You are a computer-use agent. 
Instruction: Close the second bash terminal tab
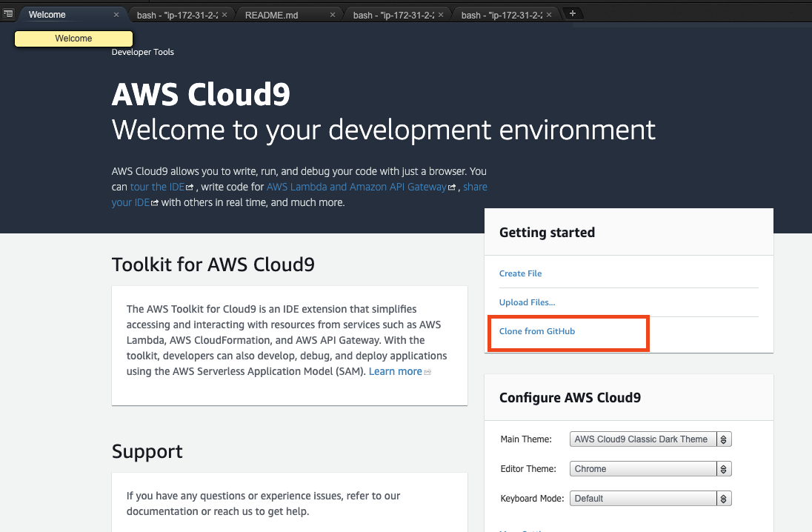[441, 15]
